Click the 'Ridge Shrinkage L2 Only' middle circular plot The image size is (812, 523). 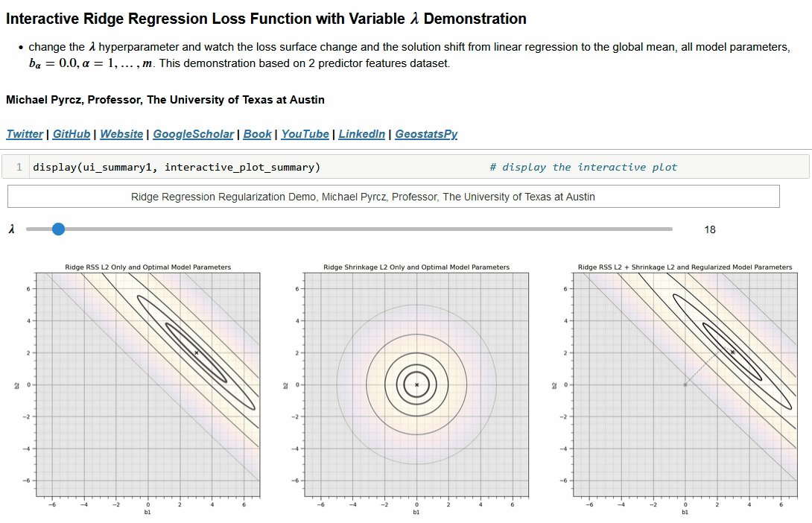[x=416, y=384]
